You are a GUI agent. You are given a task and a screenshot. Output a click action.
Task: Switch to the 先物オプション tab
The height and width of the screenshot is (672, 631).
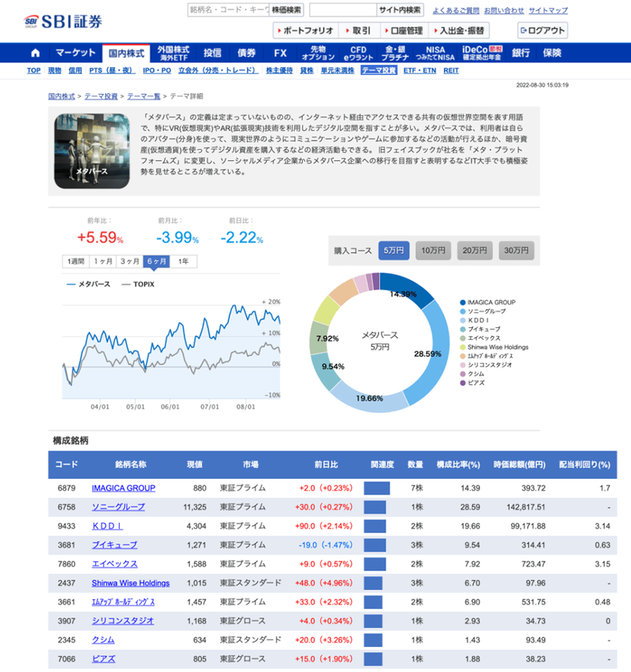point(318,53)
